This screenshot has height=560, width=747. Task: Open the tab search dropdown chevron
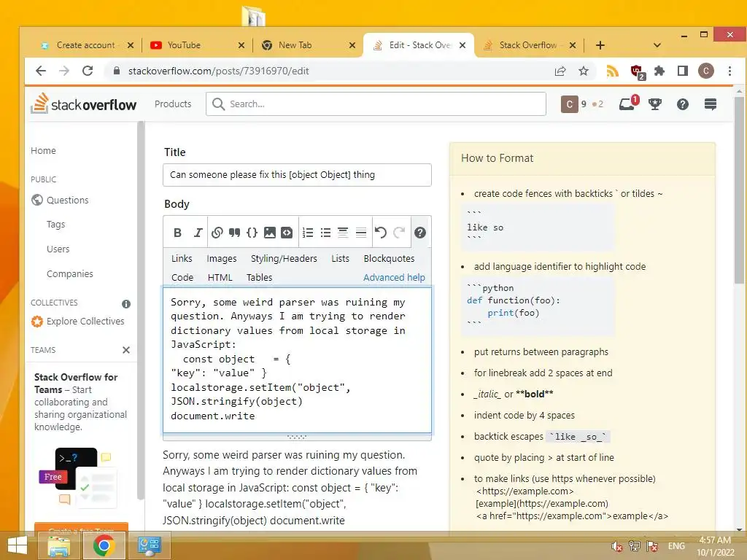coord(657,45)
